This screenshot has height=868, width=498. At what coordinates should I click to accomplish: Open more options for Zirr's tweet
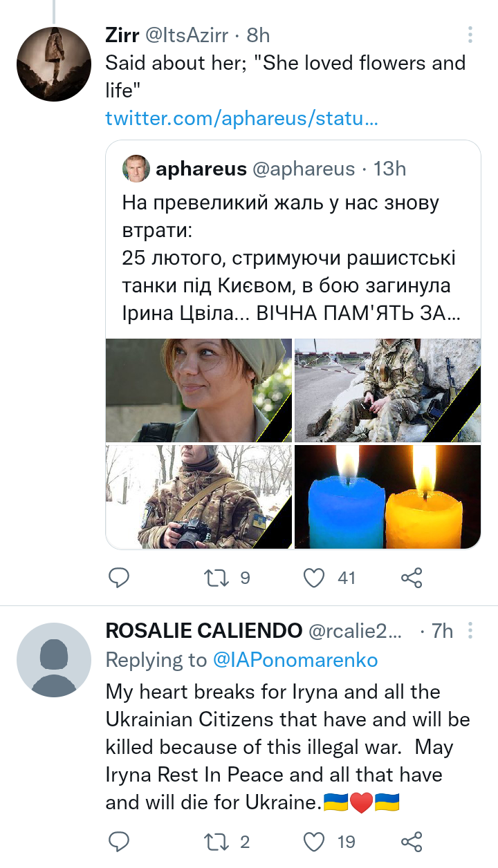click(x=470, y=35)
